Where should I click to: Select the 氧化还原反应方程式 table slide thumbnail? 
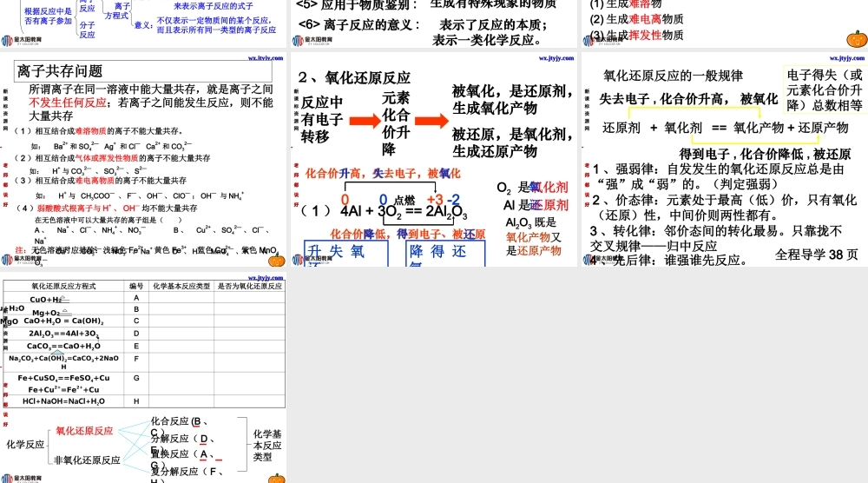(x=143, y=378)
